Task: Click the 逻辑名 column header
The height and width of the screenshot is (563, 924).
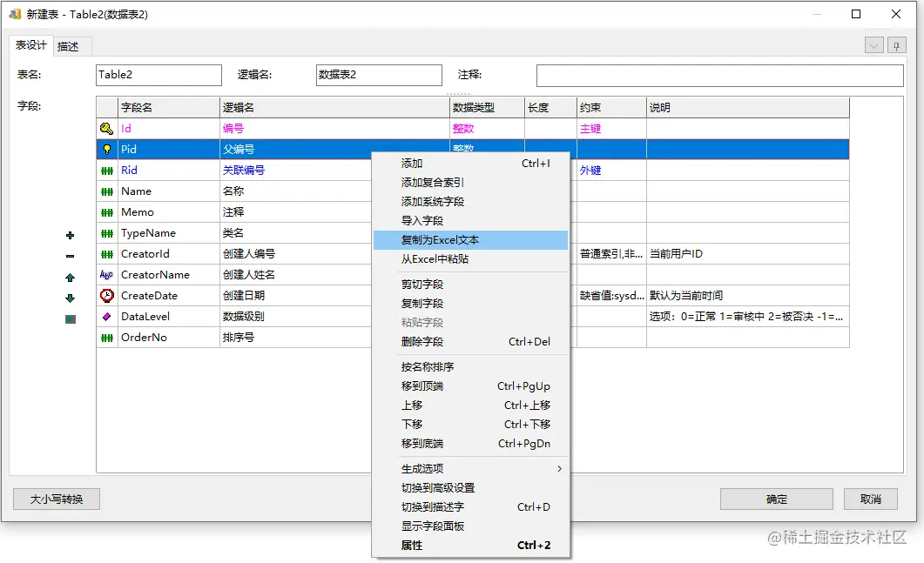Action: click(334, 108)
